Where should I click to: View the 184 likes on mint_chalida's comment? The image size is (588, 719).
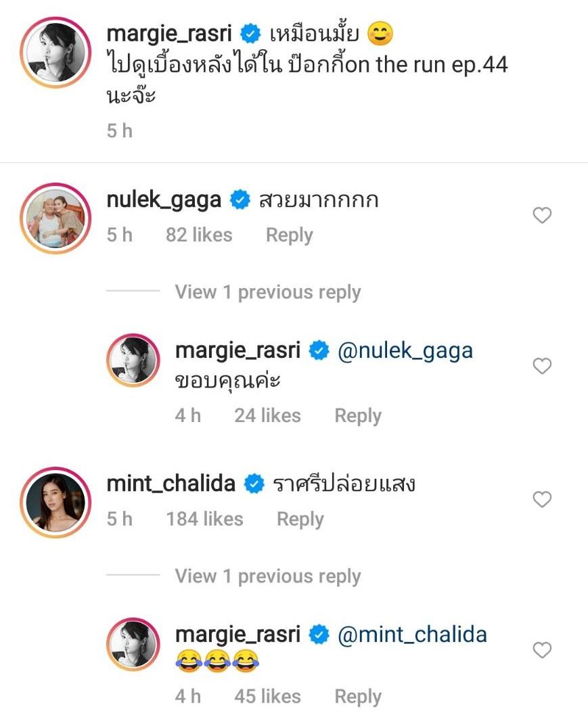204,519
